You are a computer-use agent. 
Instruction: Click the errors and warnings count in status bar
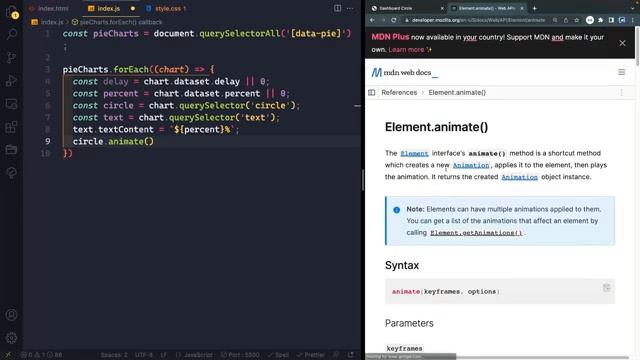click(42, 355)
